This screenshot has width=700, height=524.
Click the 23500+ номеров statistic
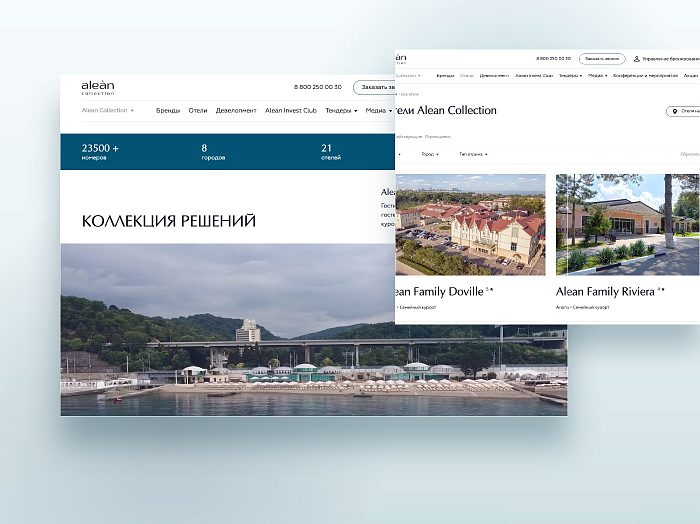click(x=100, y=152)
